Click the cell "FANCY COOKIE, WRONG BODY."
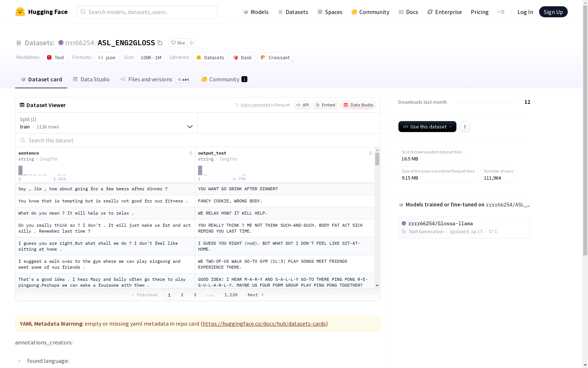Image resolution: width=588 pixels, height=368 pixels. tap(285, 201)
